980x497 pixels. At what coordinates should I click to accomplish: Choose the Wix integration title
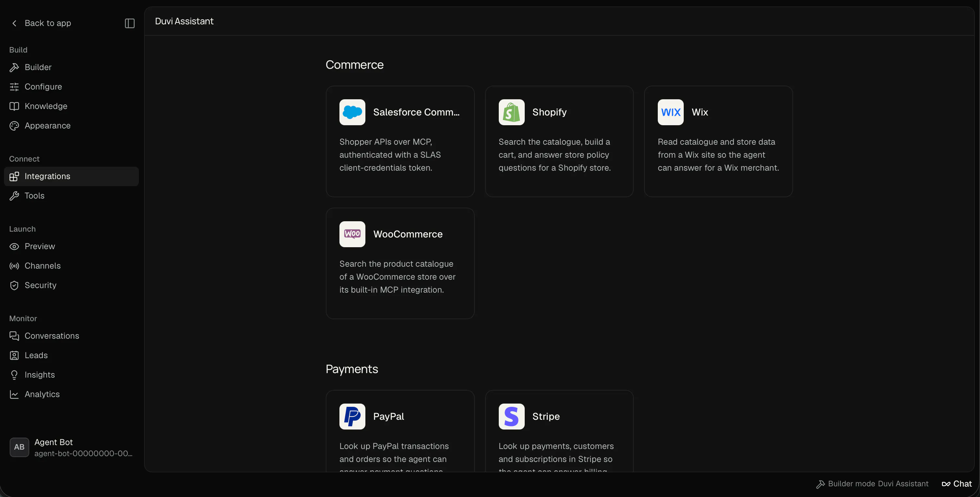(x=700, y=112)
